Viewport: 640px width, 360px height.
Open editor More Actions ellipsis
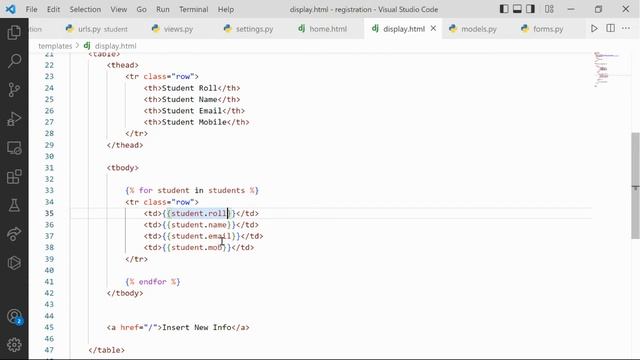pos(626,29)
